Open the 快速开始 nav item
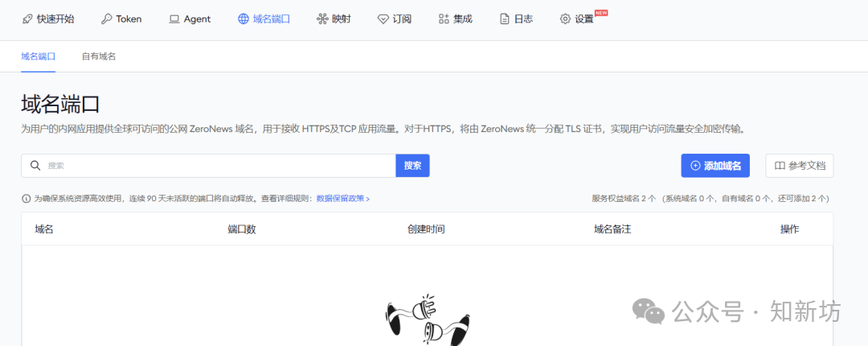Image resolution: width=868 pixels, height=346 pixels. point(47,19)
